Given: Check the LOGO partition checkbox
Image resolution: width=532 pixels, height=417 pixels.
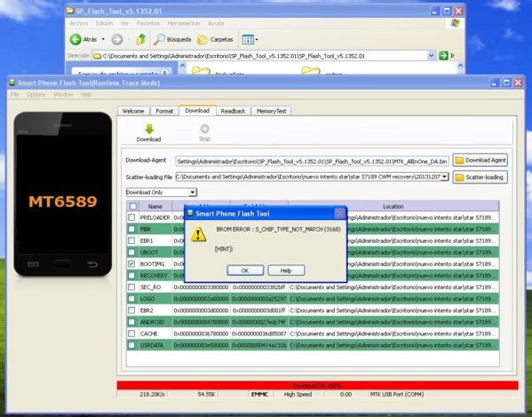Looking at the screenshot, I should pos(131,299).
